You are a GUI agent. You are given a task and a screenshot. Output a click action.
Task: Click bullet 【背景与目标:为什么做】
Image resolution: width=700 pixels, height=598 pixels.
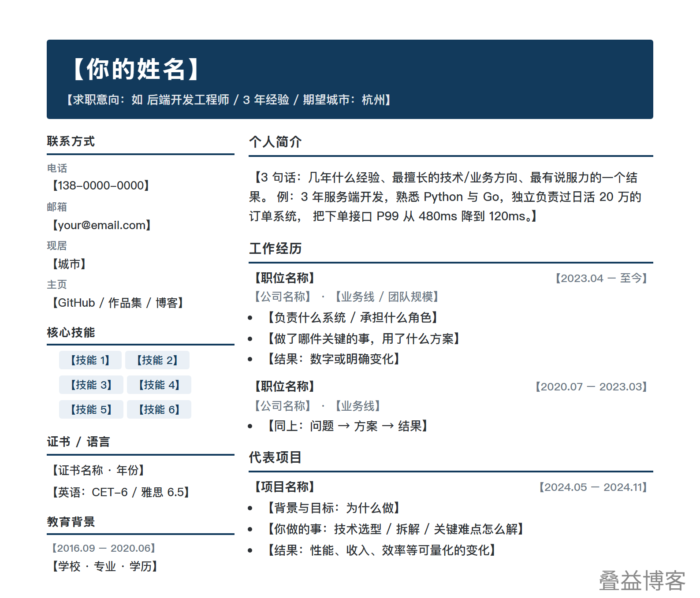click(x=334, y=508)
